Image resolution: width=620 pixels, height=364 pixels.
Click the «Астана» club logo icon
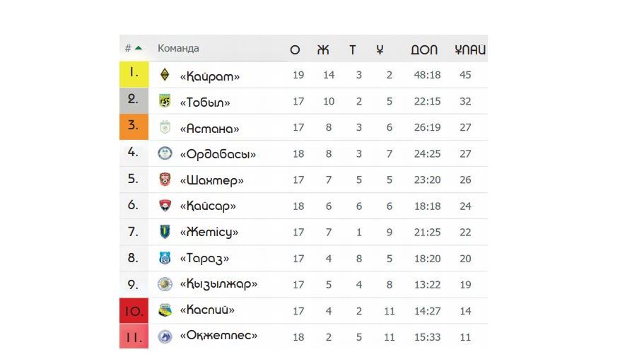click(165, 127)
